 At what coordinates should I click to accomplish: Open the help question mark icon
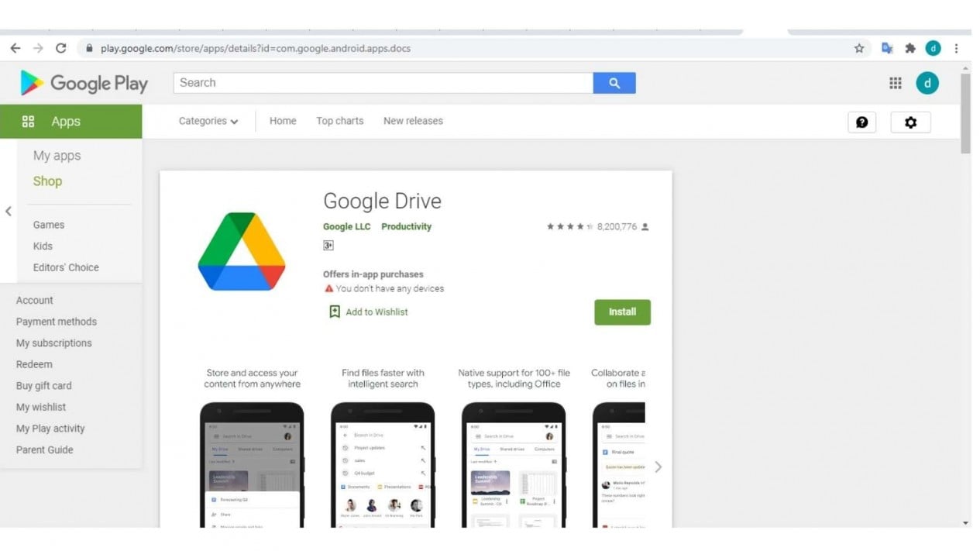click(862, 122)
